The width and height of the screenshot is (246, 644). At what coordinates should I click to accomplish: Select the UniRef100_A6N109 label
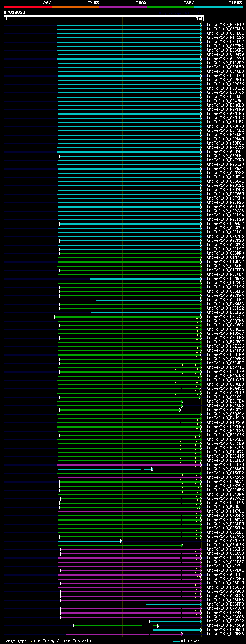(225, 541)
